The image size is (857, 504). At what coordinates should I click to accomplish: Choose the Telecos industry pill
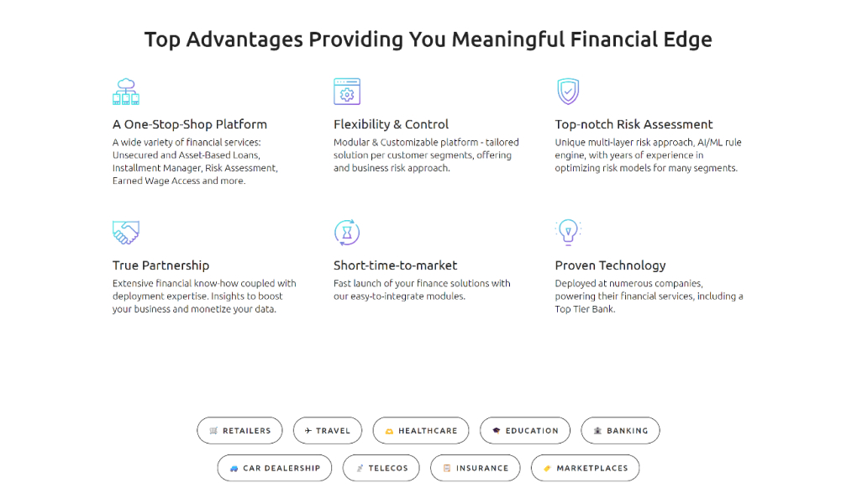(x=381, y=468)
